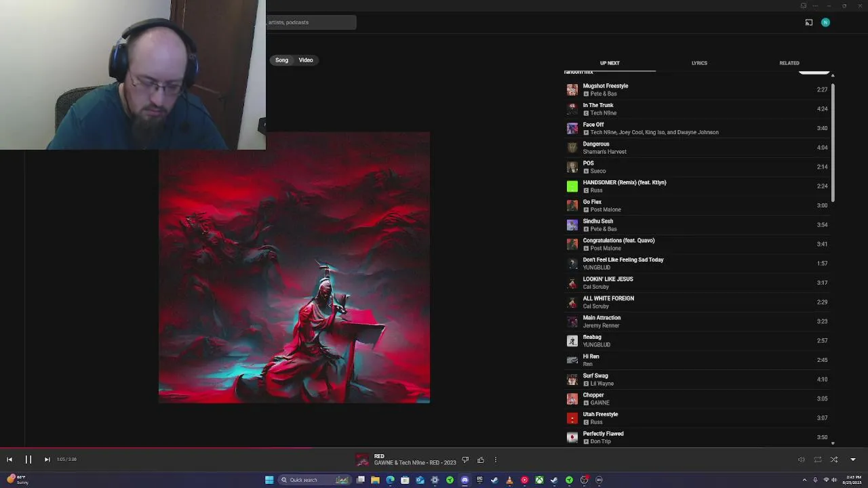Play Sindhu Sesh from its thumbnail
The height and width of the screenshot is (488, 868).
point(572,224)
